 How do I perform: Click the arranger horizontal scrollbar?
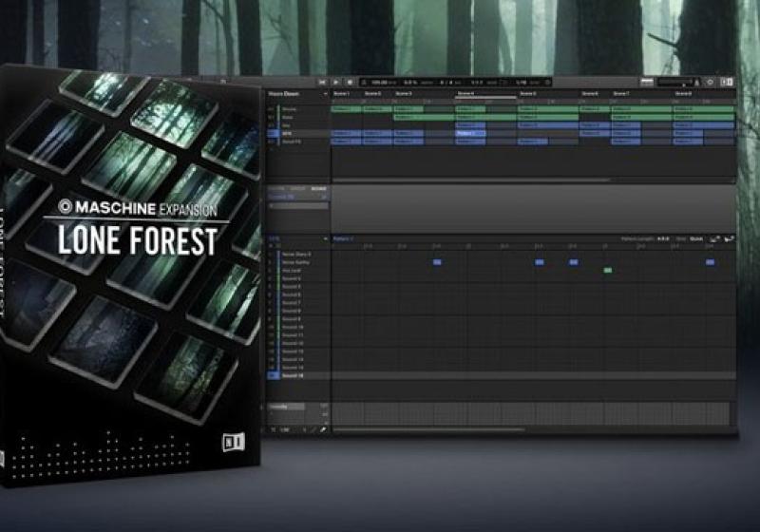pyautogui.click(x=470, y=180)
